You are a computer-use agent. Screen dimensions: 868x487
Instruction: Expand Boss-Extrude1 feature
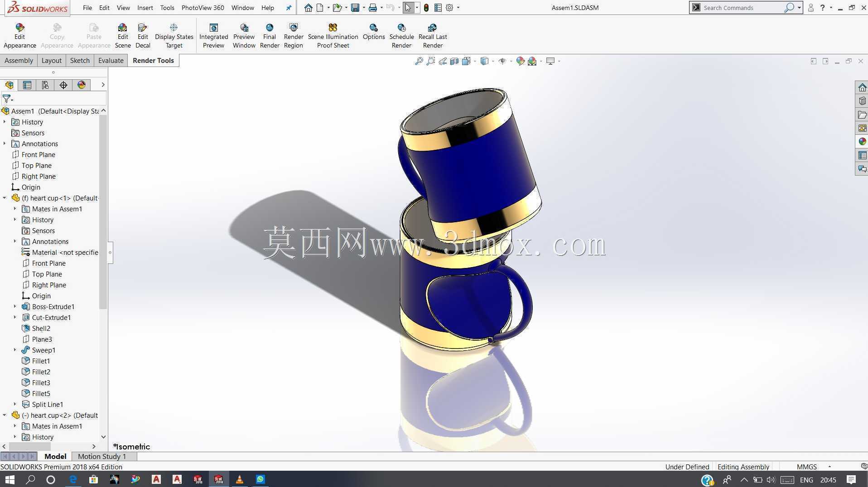click(x=14, y=306)
